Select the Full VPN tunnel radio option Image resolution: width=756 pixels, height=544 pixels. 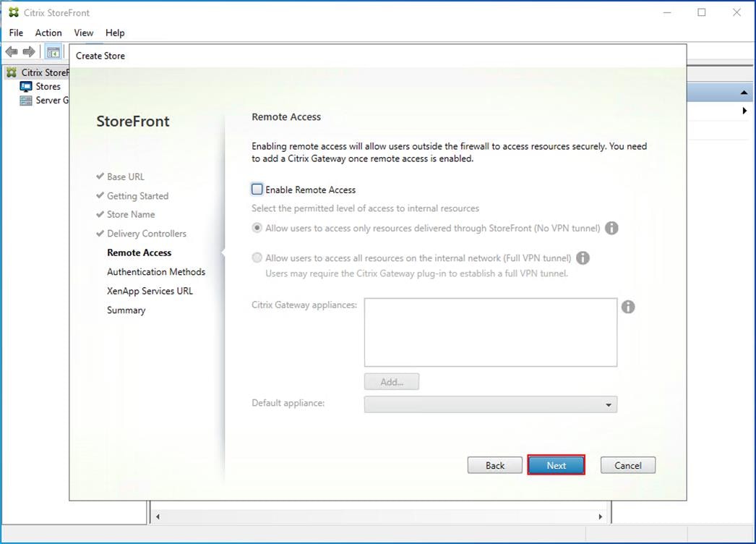[x=257, y=258]
